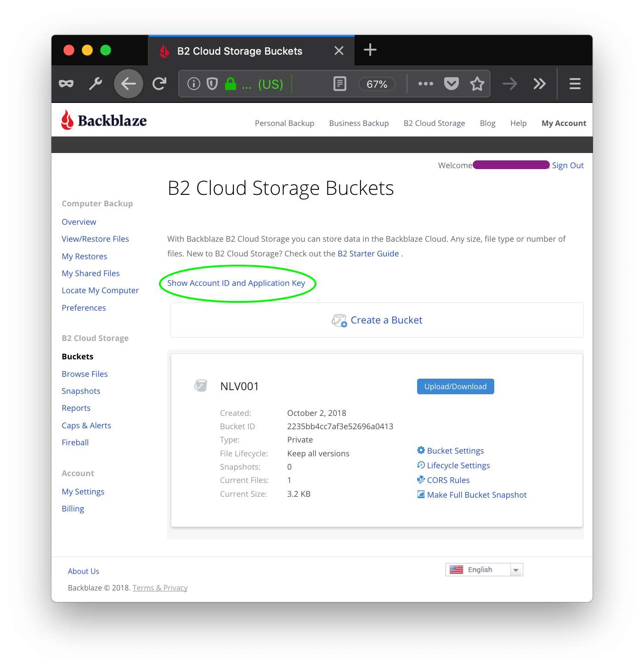The height and width of the screenshot is (670, 644).
Task: Open page actions three-dot menu
Action: tap(426, 84)
